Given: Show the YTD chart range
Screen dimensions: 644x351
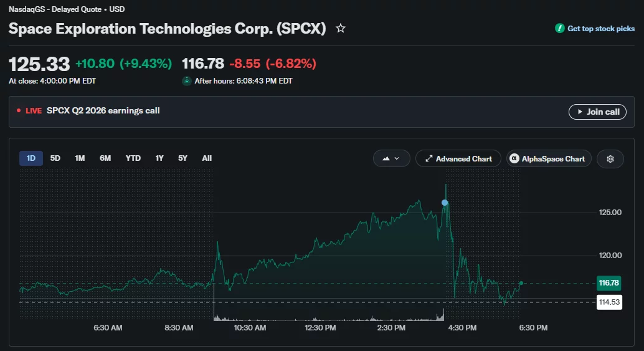Looking at the screenshot, I should coord(133,158).
